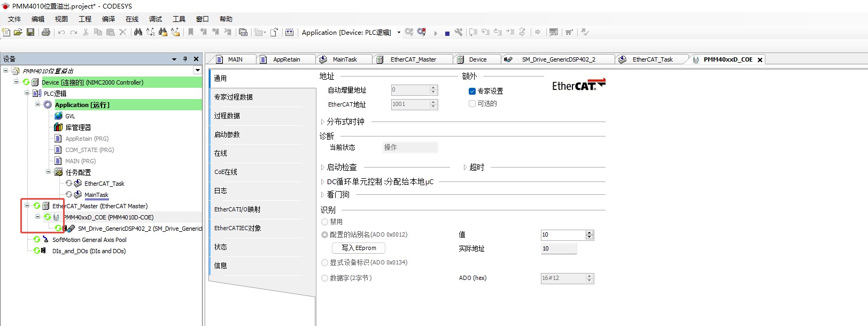Expand the 超时 section
Viewport: 868px width, 326px height.
(465, 167)
